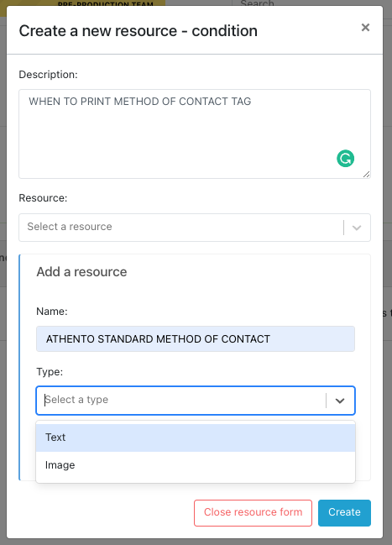
Task: Click the Close resource form button
Action: (x=253, y=513)
